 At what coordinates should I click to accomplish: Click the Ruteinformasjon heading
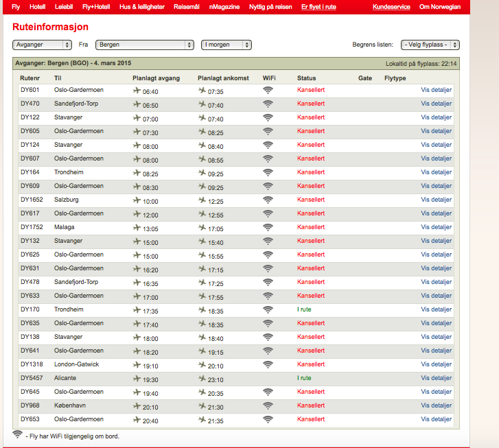tap(50, 27)
